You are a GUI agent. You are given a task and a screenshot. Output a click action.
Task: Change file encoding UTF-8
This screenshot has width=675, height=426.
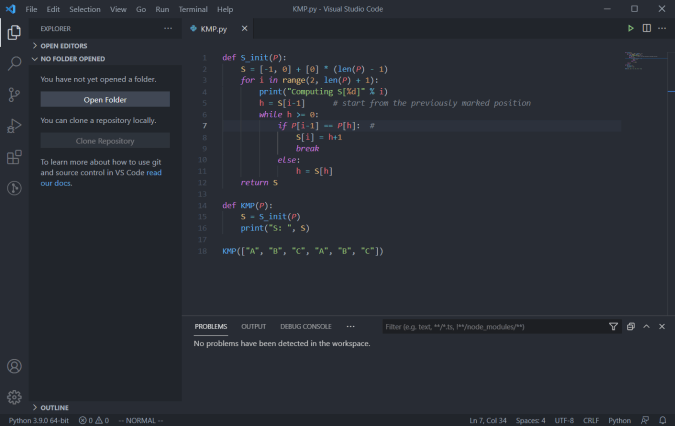(x=564, y=420)
